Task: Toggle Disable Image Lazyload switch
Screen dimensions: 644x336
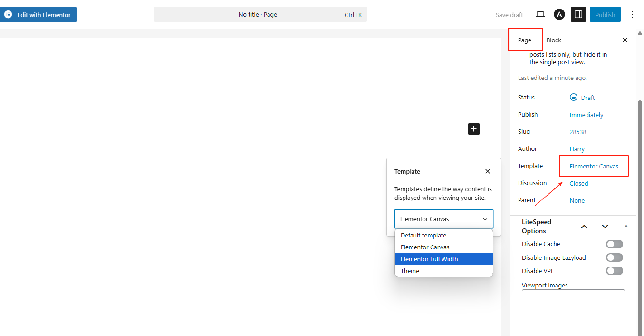Action: [614, 257]
